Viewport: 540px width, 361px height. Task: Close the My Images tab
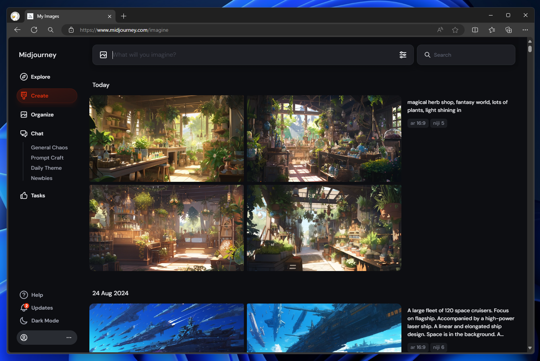click(x=110, y=16)
